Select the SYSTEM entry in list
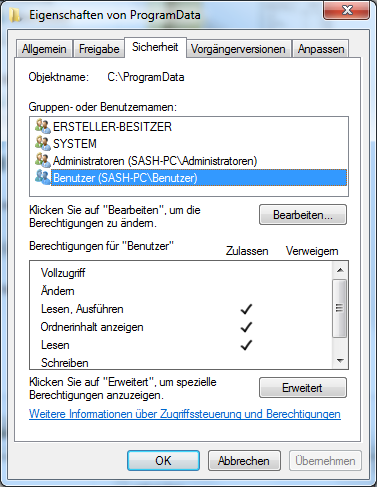This screenshot has width=377, height=487. pyautogui.click(x=75, y=144)
